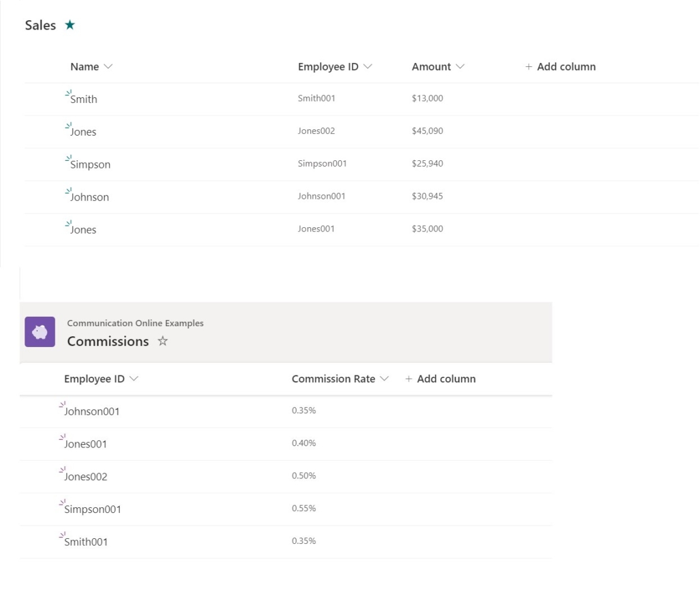Open the Simpson item in Sales list
Viewport: 700px width, 590px height.
pos(90,165)
